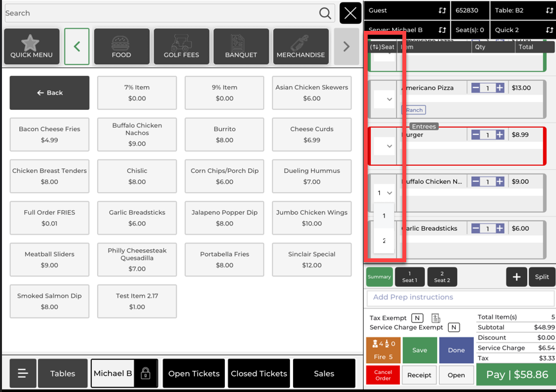Click the Add Prep instructions field
556x392 pixels.
(460, 298)
